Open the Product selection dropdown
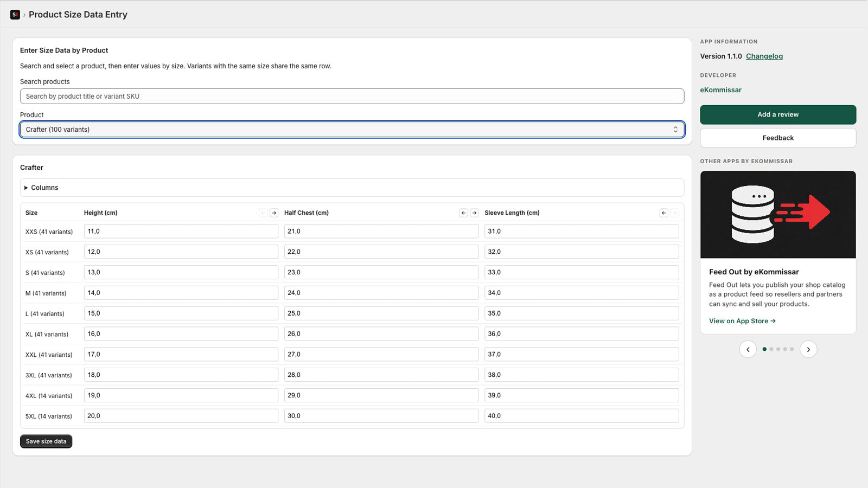Screen dimensions: 868x488 [x=352, y=129]
